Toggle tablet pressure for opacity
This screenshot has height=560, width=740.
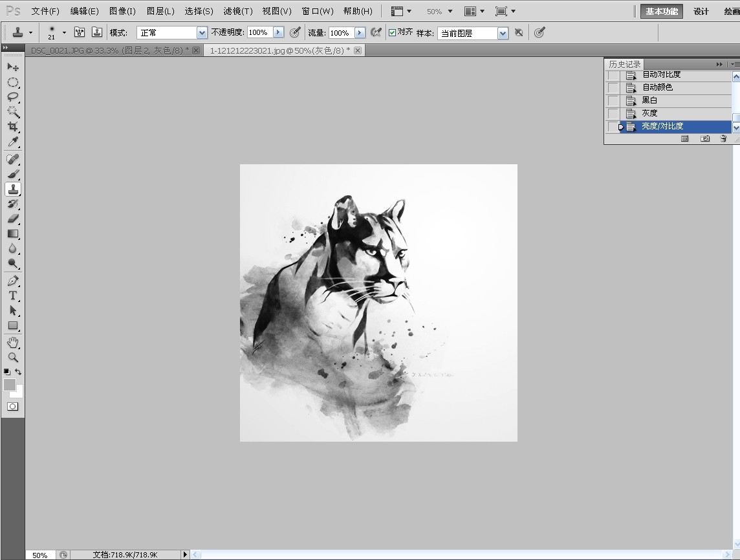[x=295, y=32]
